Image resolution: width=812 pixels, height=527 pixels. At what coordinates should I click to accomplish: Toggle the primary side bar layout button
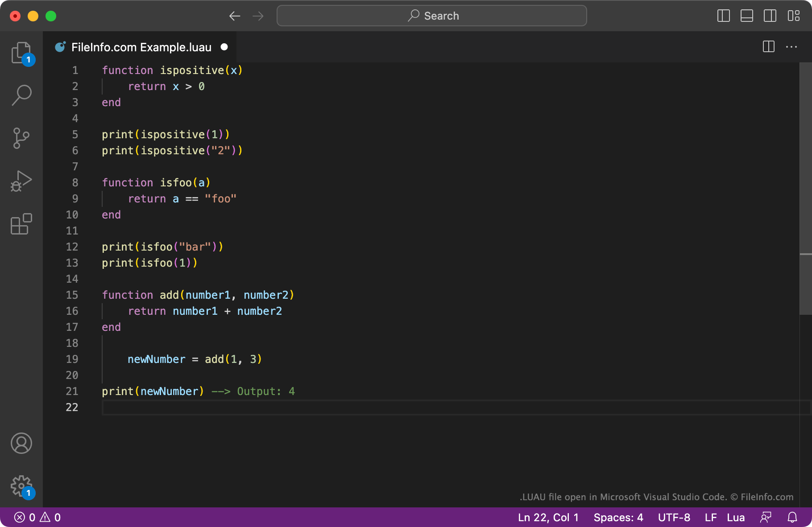pyautogui.click(x=723, y=16)
